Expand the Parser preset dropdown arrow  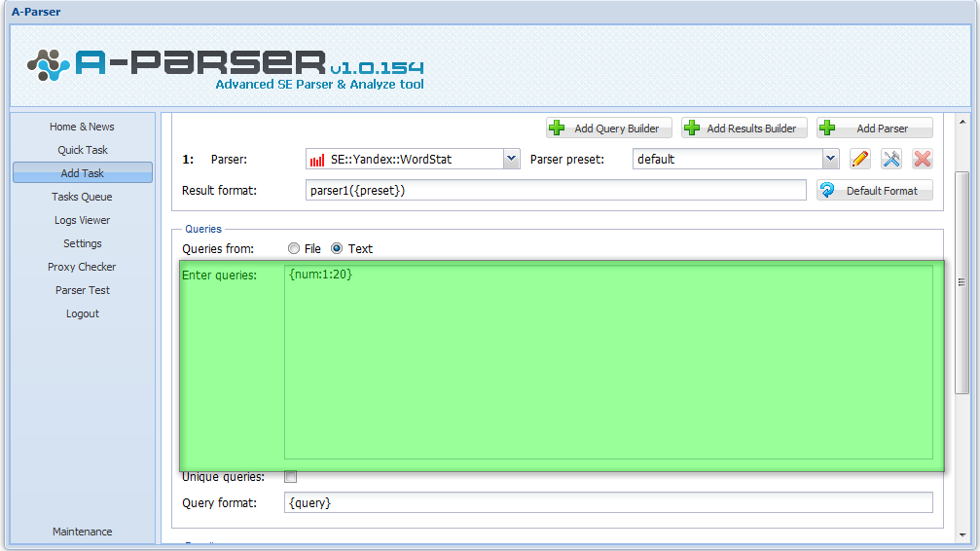[830, 159]
